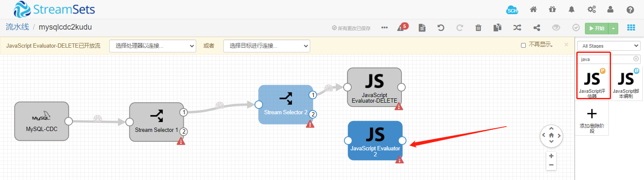Select the Stream Selector 2 stage
The height and width of the screenshot is (180, 644).
[285, 104]
